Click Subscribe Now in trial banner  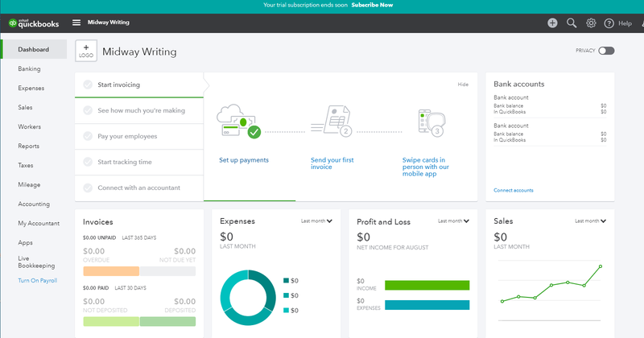pyautogui.click(x=372, y=5)
